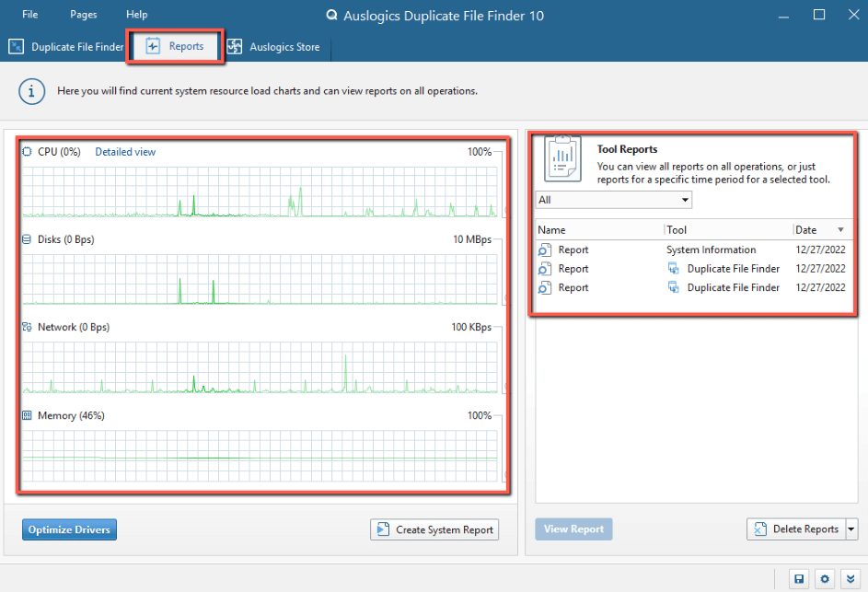Image resolution: width=868 pixels, height=592 pixels.
Task: Sort reports by Tool column
Action: [728, 230]
